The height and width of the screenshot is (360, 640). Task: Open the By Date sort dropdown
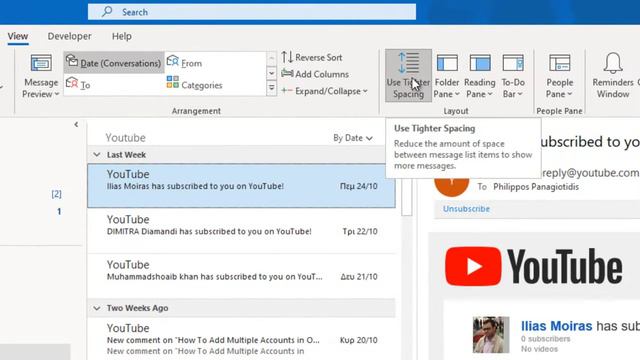353,138
